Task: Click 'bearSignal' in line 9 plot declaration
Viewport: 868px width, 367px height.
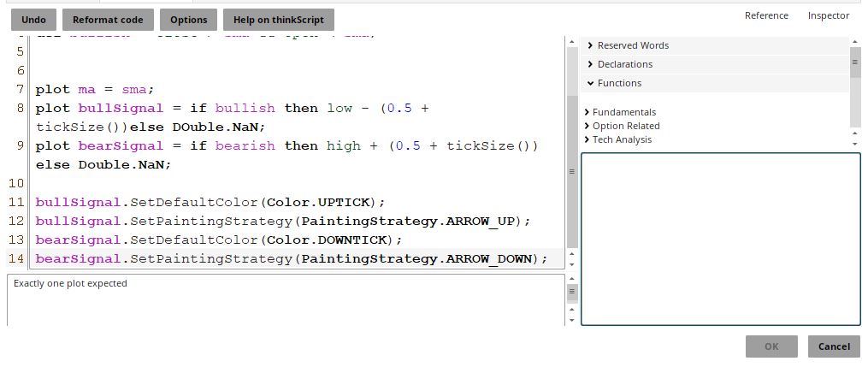Action: tap(121, 146)
